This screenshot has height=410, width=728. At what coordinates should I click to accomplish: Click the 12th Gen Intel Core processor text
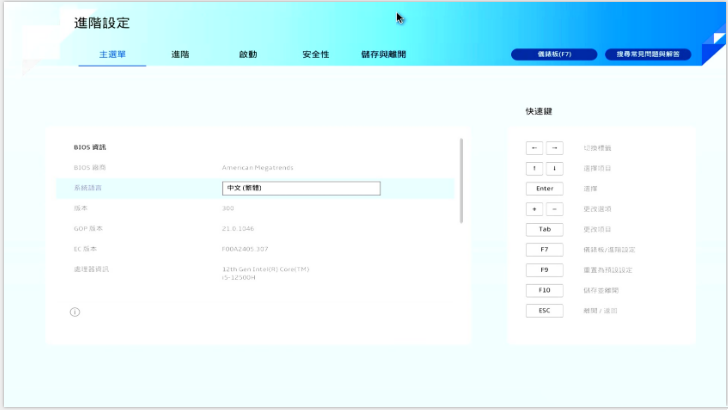pyautogui.click(x=266, y=273)
